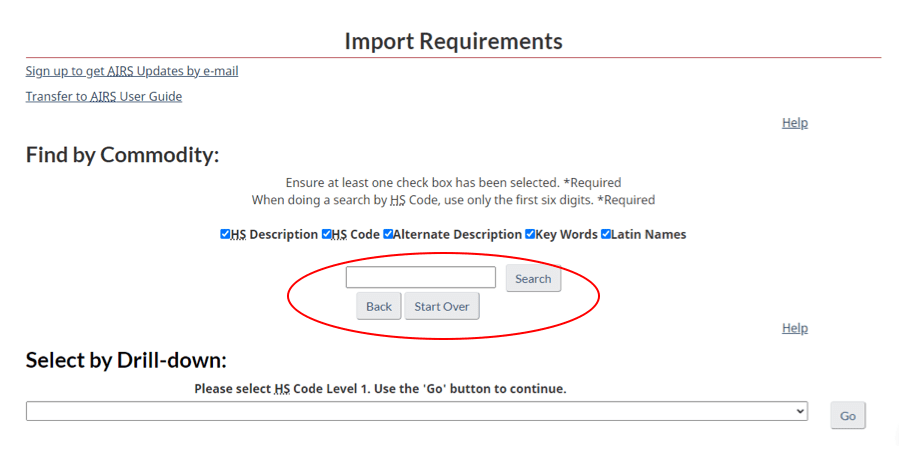The width and height of the screenshot is (903, 457).
Task: Toggle the Alternate Description checkbox
Action: (388, 235)
